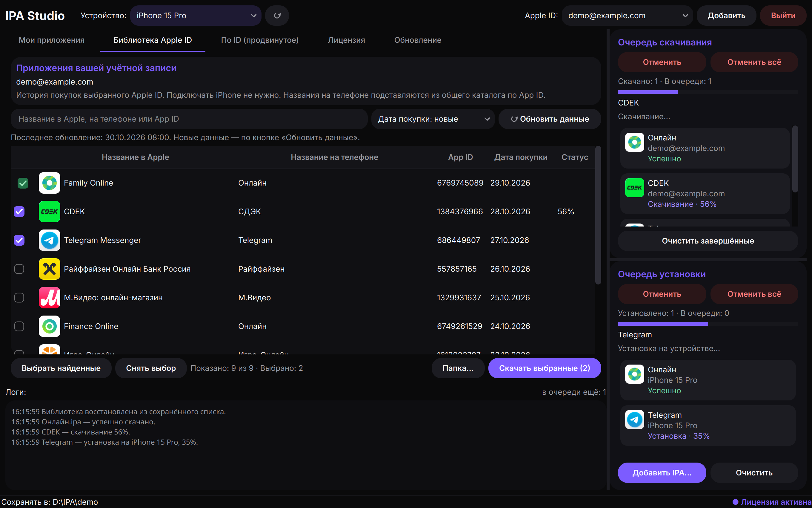This screenshot has height=508, width=812.
Task: Click Обновить данные button
Action: tap(549, 119)
